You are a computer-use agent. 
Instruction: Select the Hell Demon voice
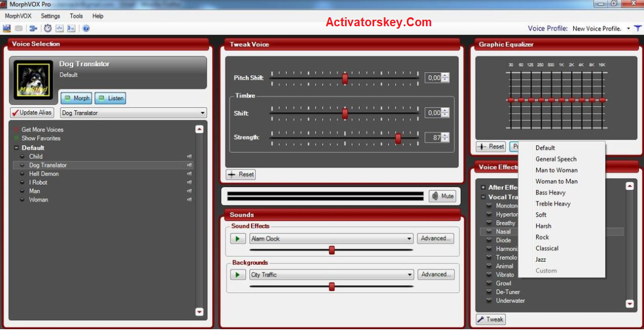[x=43, y=174]
